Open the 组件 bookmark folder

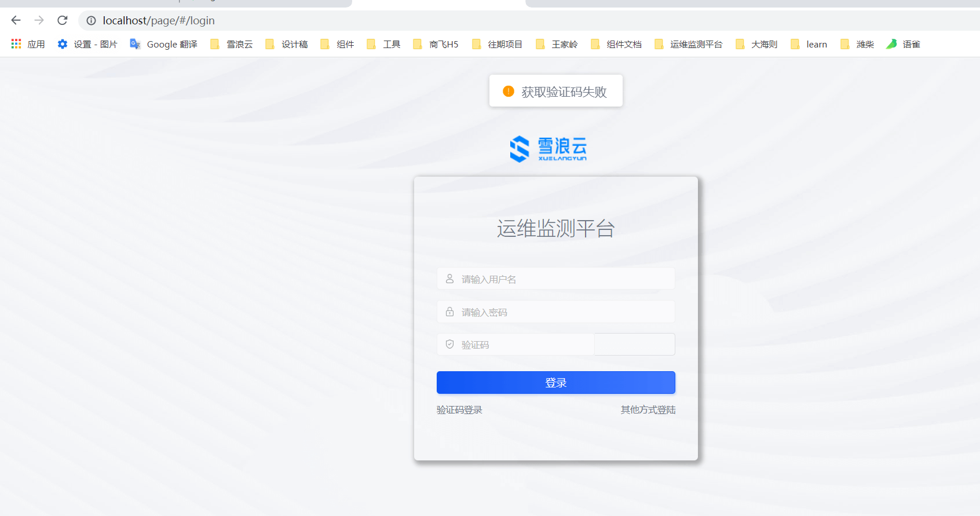337,44
